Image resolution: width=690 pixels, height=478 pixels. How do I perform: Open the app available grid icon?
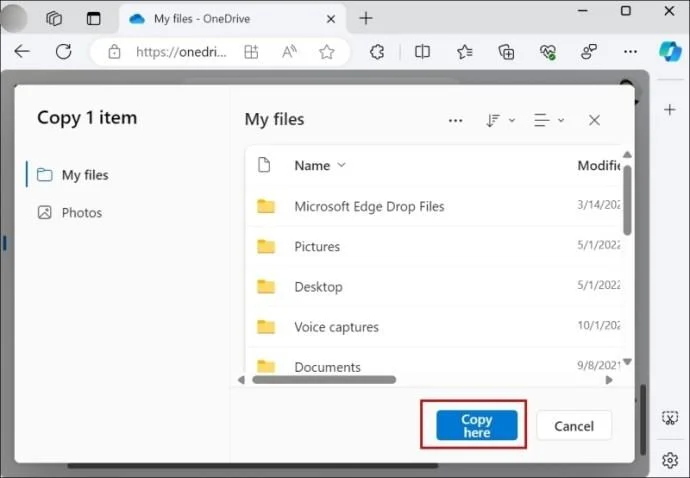click(251, 52)
